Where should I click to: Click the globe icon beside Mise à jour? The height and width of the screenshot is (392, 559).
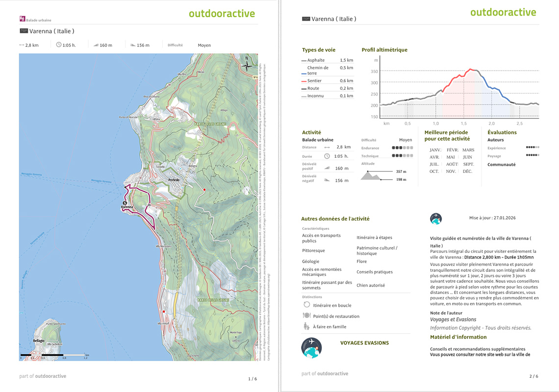click(x=435, y=219)
